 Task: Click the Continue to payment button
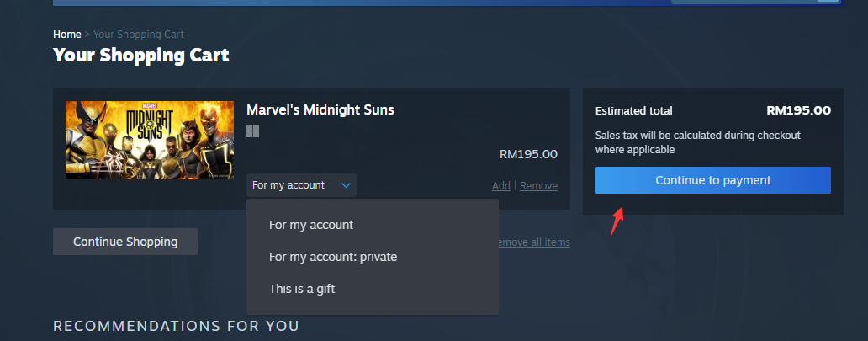(x=712, y=180)
